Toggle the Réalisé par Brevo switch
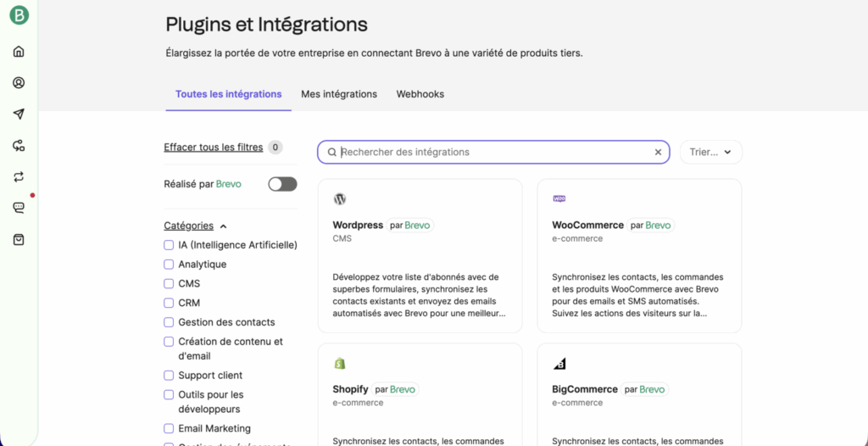Viewport: 868px width, 446px height. click(282, 184)
